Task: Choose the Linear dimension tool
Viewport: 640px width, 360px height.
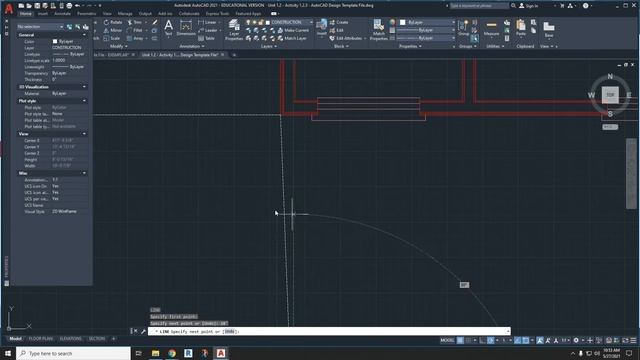Action: pos(207,22)
